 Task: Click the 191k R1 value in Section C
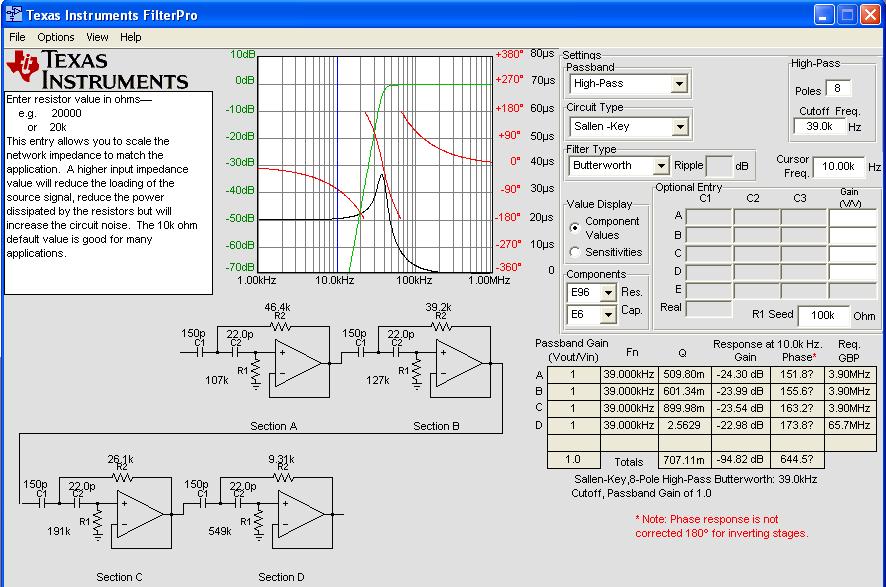(59, 532)
